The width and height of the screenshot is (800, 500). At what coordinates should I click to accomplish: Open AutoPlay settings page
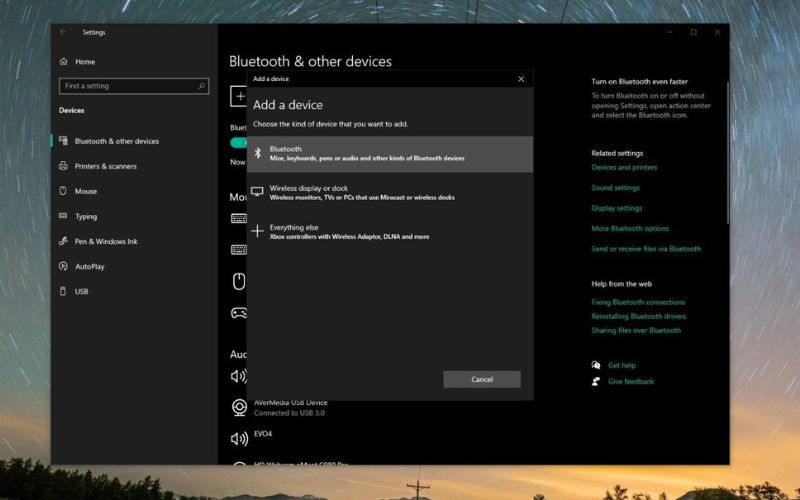click(x=90, y=266)
